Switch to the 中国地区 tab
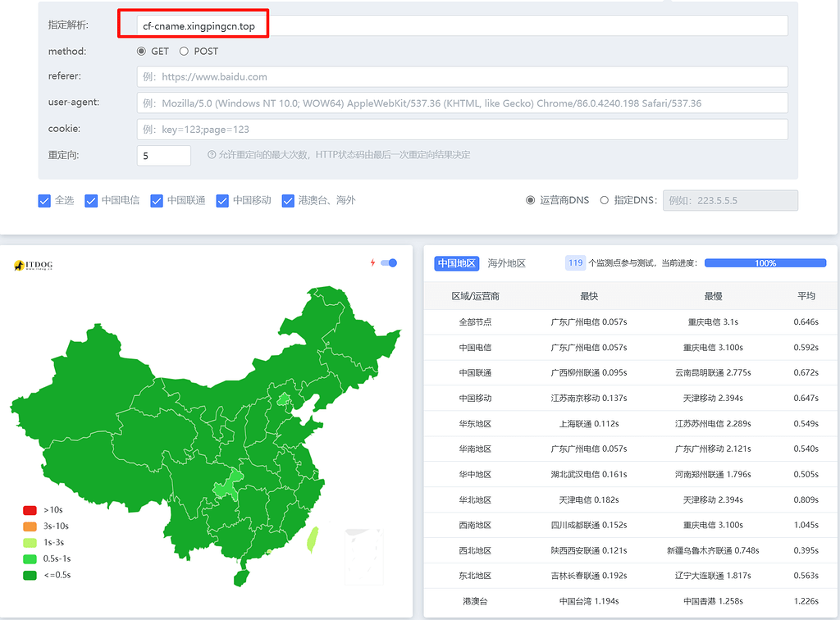The width and height of the screenshot is (840, 620). point(456,263)
